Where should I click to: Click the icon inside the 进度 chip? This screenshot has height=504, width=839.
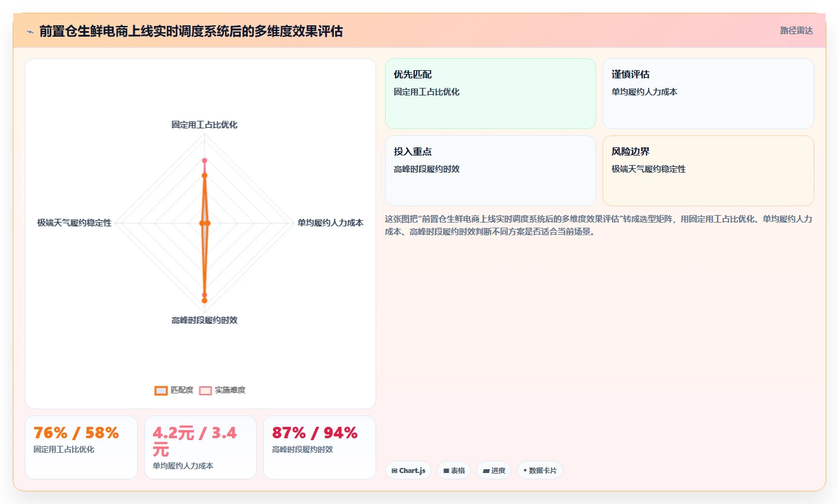[x=486, y=471]
